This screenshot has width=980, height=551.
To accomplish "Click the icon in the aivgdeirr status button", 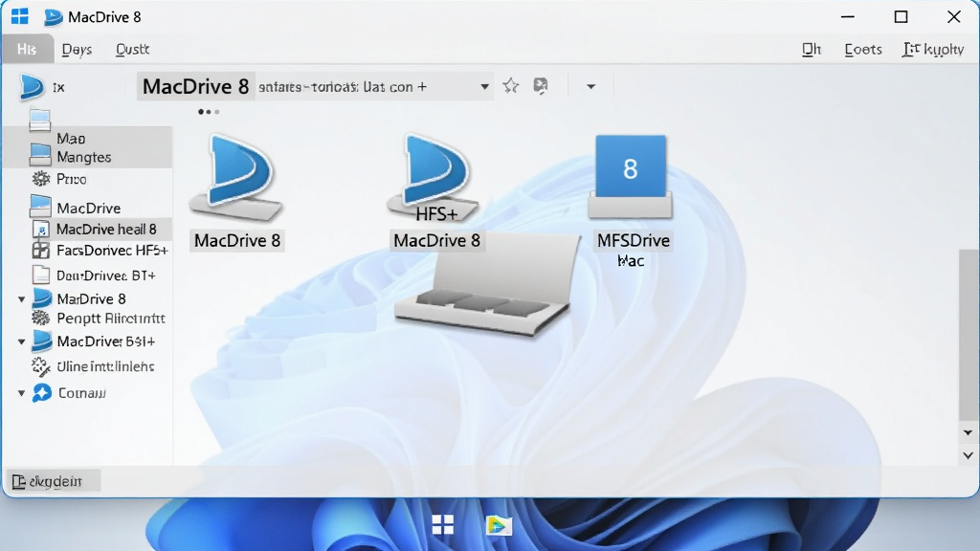I will (19, 482).
